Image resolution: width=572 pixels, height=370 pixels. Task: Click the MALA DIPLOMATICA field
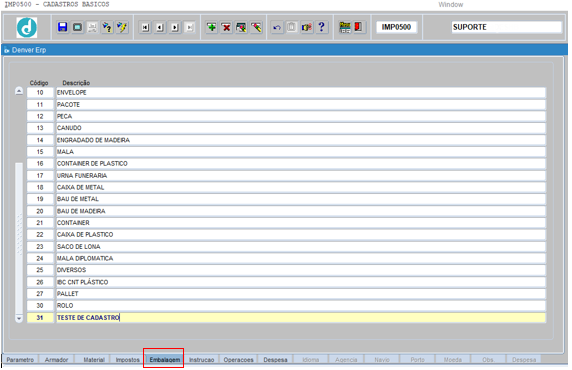coord(301,258)
